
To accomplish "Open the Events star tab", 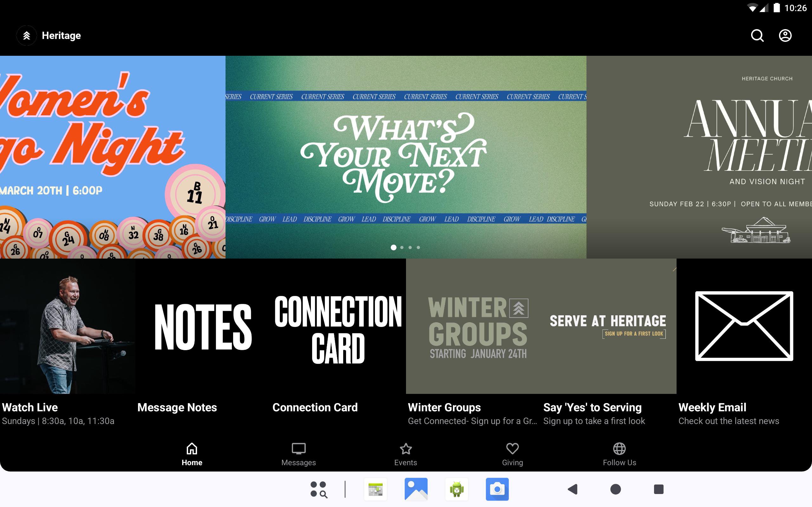I will tap(405, 454).
